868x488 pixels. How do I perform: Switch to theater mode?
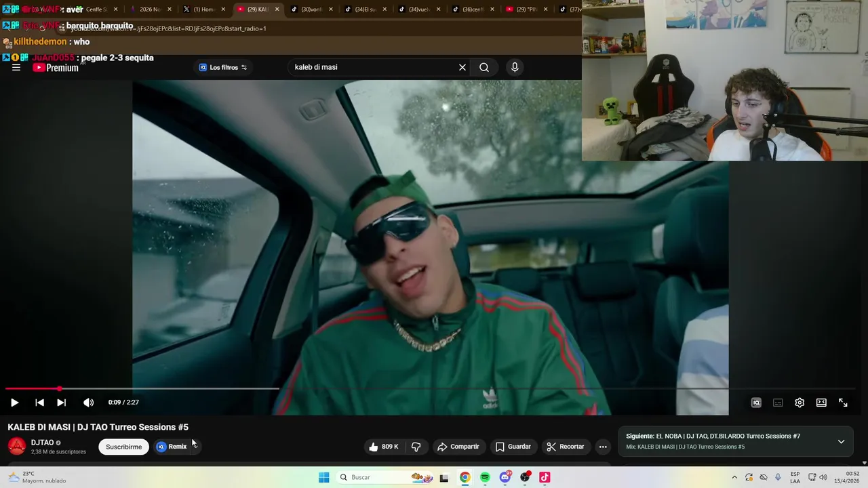tap(821, 403)
